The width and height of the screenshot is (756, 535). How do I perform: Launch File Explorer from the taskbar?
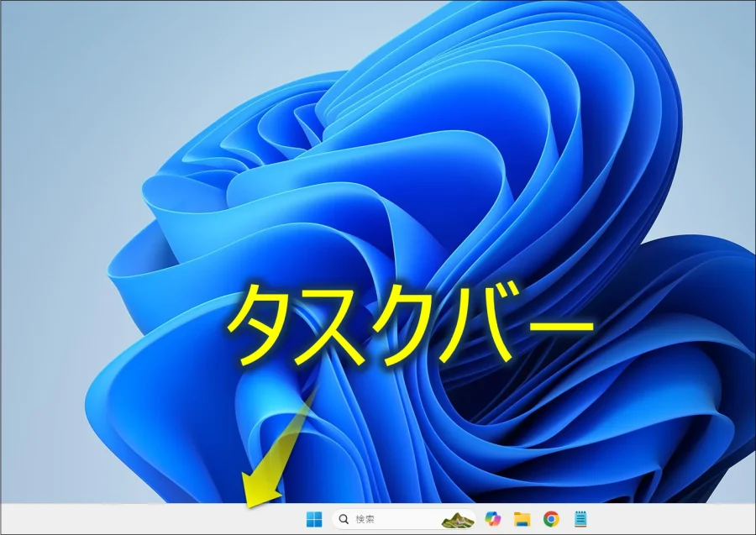point(522,519)
